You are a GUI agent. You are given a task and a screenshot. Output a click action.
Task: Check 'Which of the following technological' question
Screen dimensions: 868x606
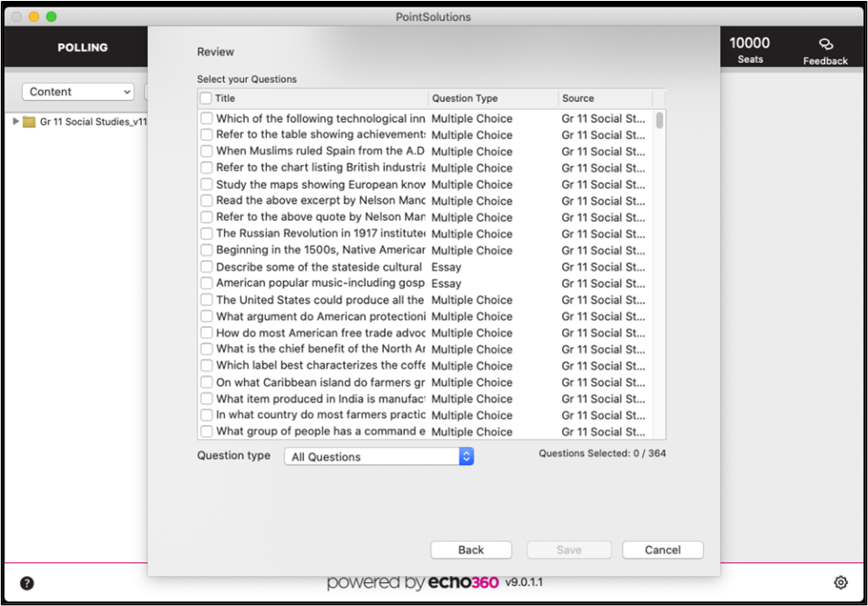click(206, 118)
